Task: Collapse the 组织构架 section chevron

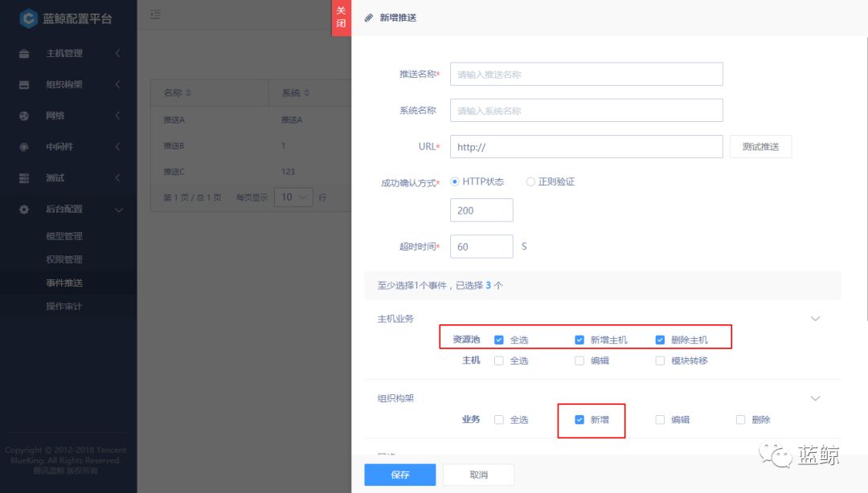Action: [x=816, y=398]
